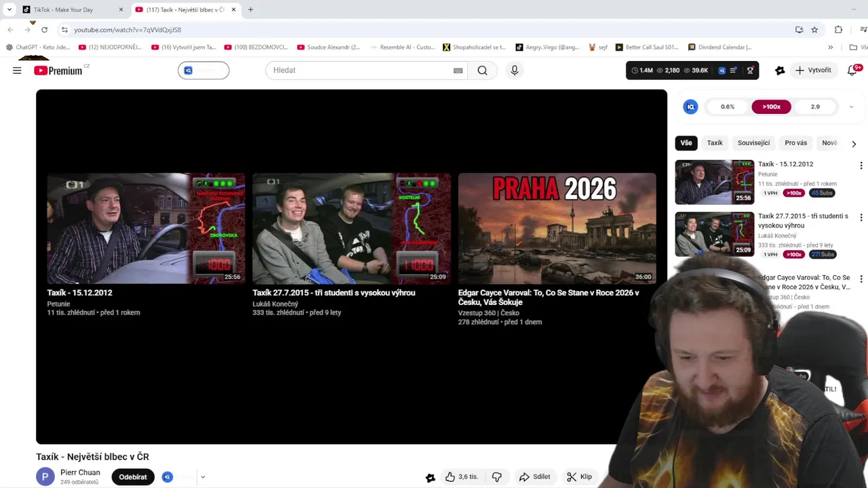The height and width of the screenshot is (488, 868).
Task: Play end-screen video Taxík - 15.12.2012 thumbnail
Action: click(x=146, y=228)
